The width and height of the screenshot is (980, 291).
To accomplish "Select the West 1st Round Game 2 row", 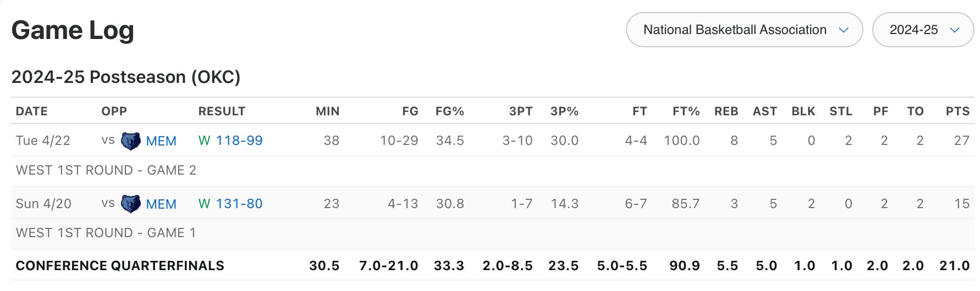I will tap(106, 170).
